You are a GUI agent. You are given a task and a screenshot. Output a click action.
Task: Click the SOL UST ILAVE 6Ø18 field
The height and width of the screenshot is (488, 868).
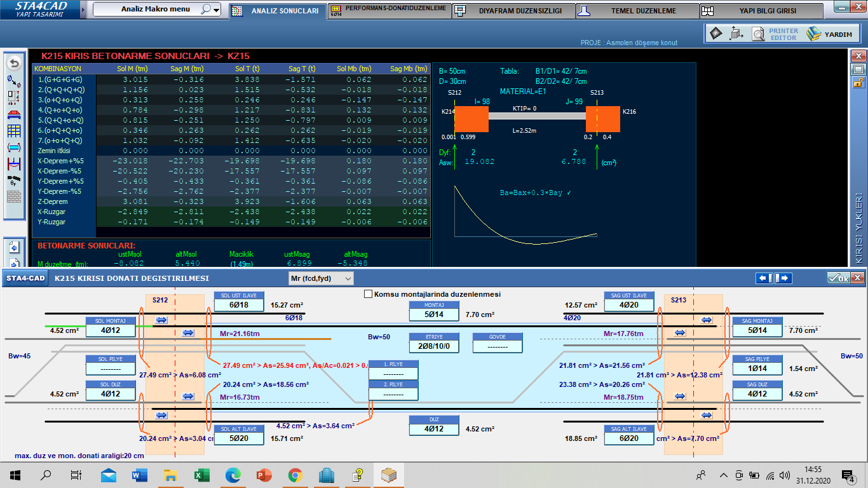pos(234,305)
